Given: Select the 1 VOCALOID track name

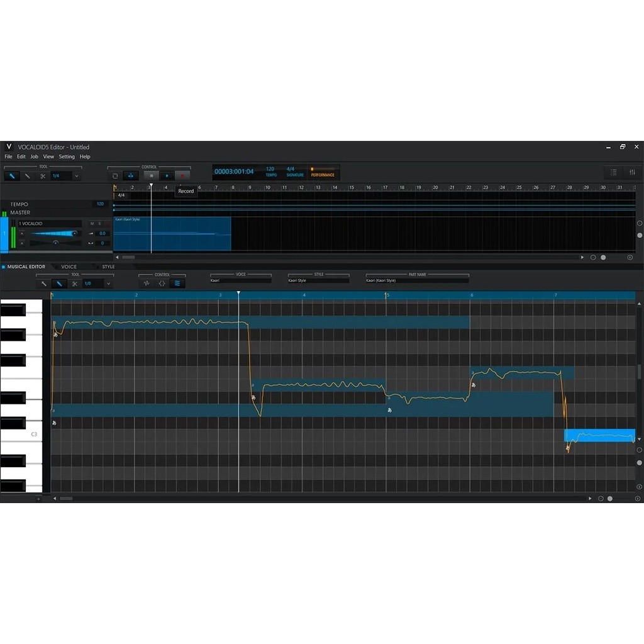Looking at the screenshot, I should point(49,223).
